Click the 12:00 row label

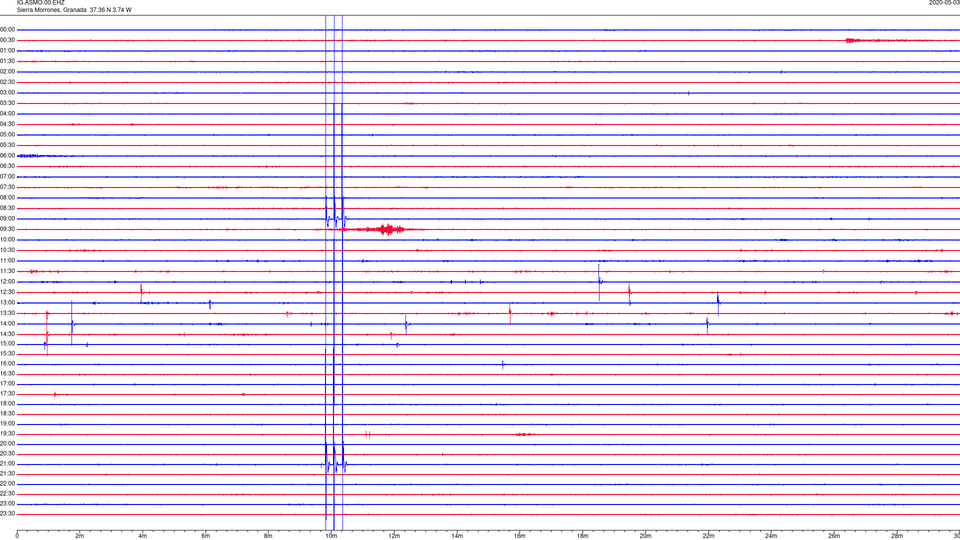coord(8,282)
